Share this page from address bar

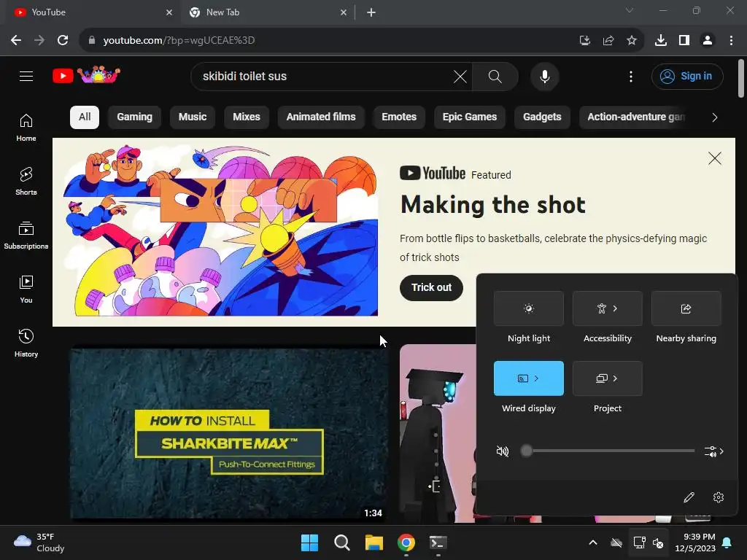coord(608,41)
